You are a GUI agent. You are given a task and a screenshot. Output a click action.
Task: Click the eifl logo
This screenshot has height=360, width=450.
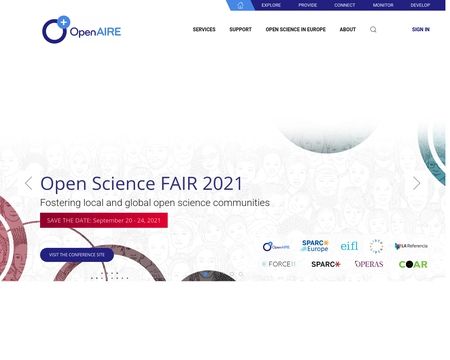tap(349, 246)
